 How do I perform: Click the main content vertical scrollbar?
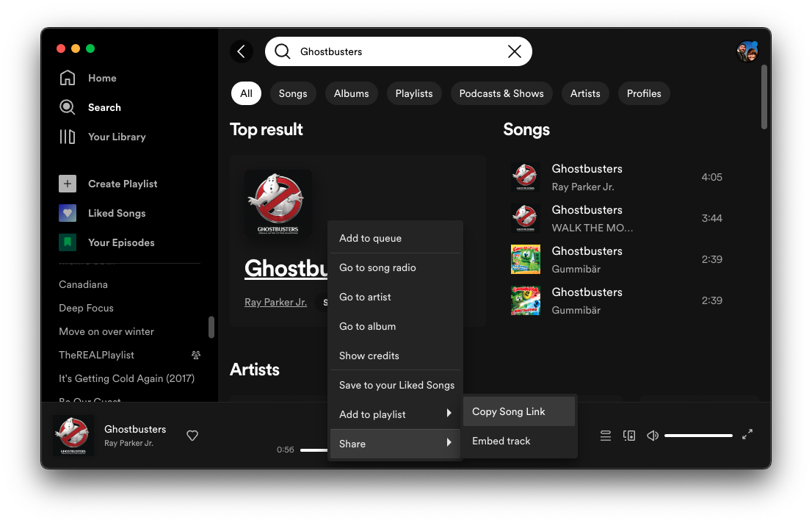(x=764, y=97)
